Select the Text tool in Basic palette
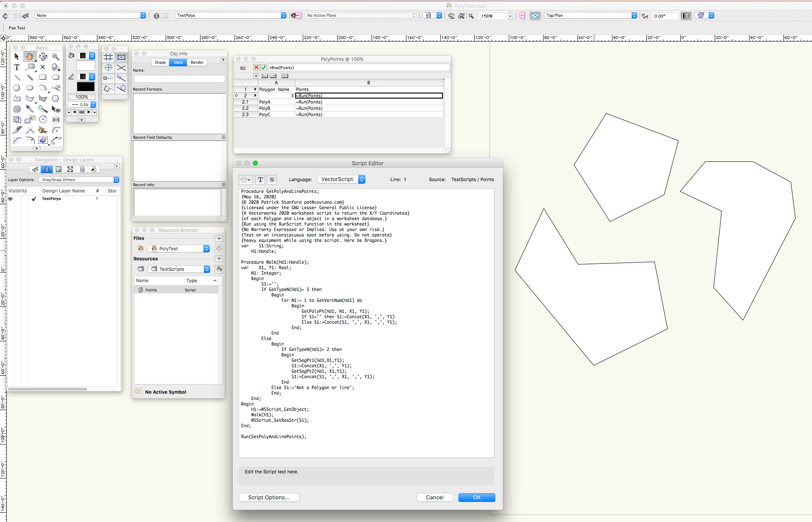Image resolution: width=812 pixels, height=522 pixels. pyautogui.click(x=17, y=67)
